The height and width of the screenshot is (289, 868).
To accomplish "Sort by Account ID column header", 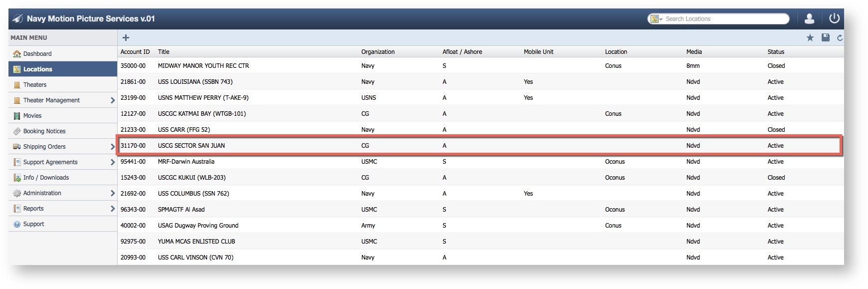I will 135,52.
